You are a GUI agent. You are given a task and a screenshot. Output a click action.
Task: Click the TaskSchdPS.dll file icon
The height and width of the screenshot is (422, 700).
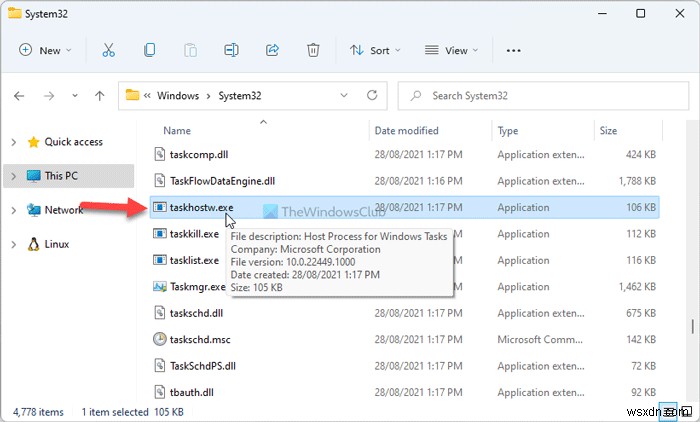click(x=159, y=366)
